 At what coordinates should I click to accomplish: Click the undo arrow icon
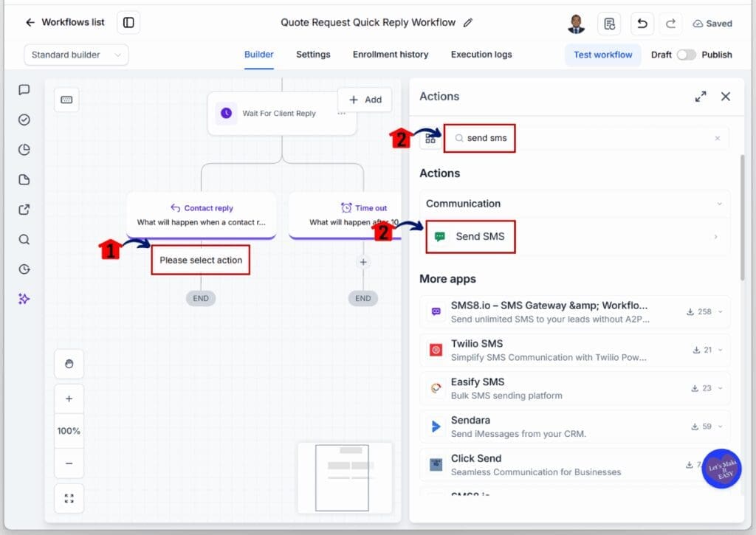[642, 23]
